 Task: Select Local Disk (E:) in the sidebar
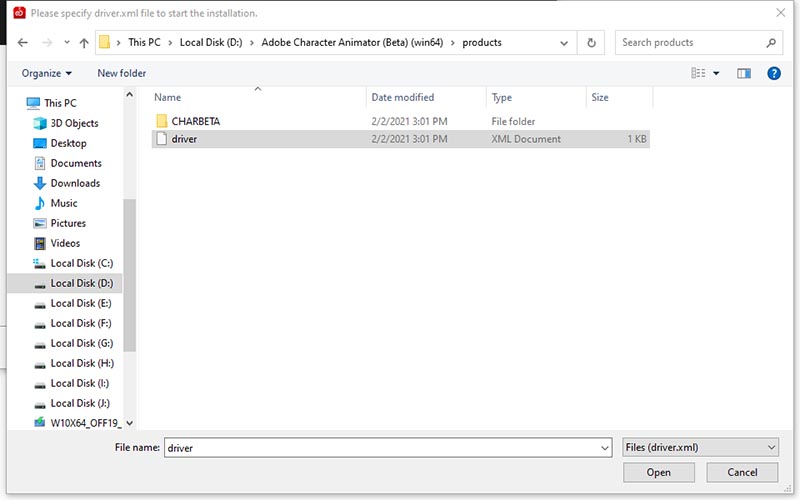[81, 303]
